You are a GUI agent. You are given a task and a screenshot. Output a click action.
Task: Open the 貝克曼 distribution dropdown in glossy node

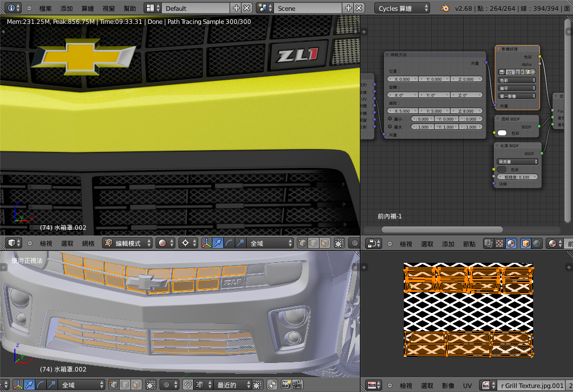pyautogui.click(x=517, y=162)
